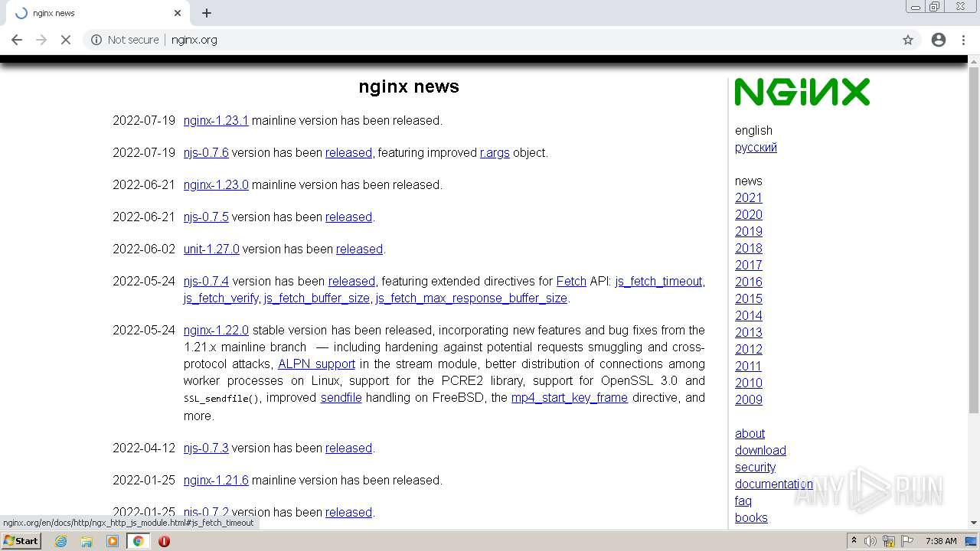Close the nginx news tab

178,13
